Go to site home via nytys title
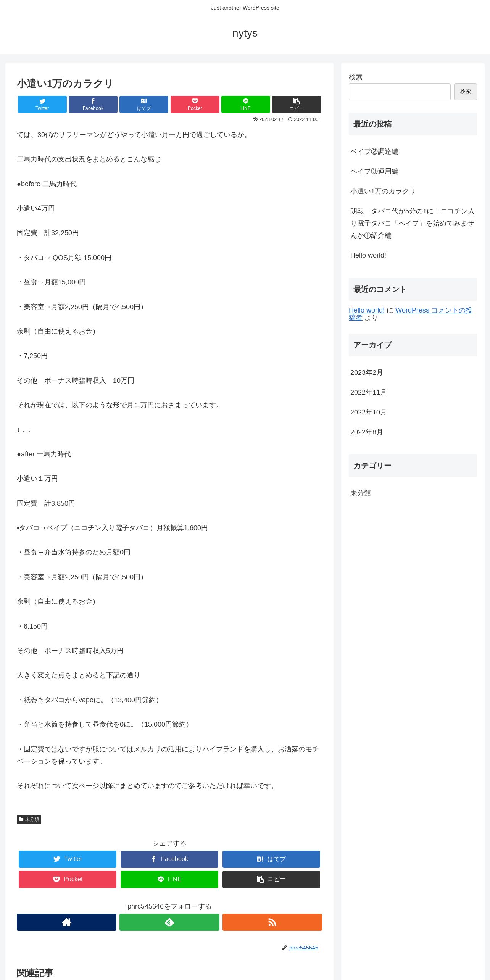Screen dimensions: 490x980 245,33
